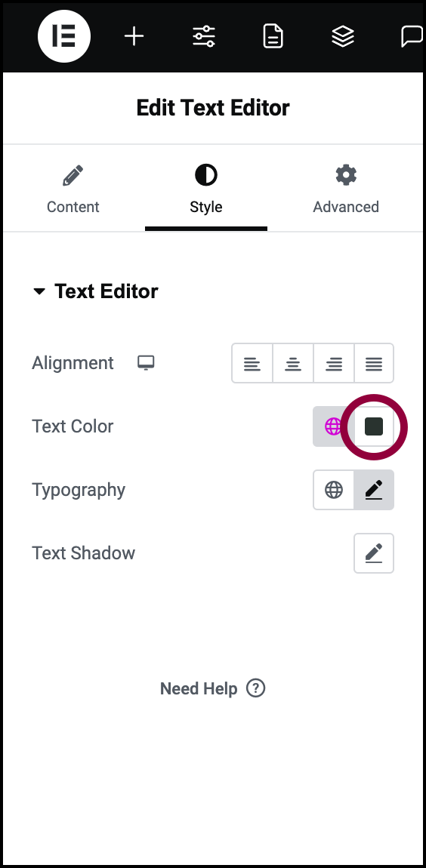Viewport: 426px width, 868px height.
Task: Set alignment to Justified
Action: click(374, 363)
